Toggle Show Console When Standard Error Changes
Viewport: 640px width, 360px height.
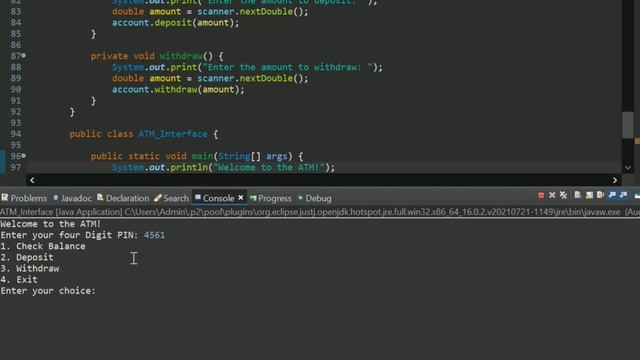point(623,196)
